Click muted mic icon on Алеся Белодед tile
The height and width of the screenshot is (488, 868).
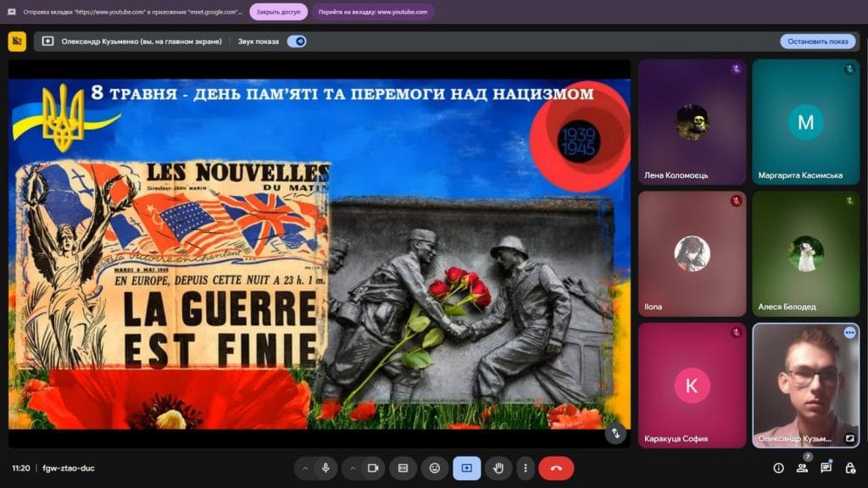tap(849, 201)
